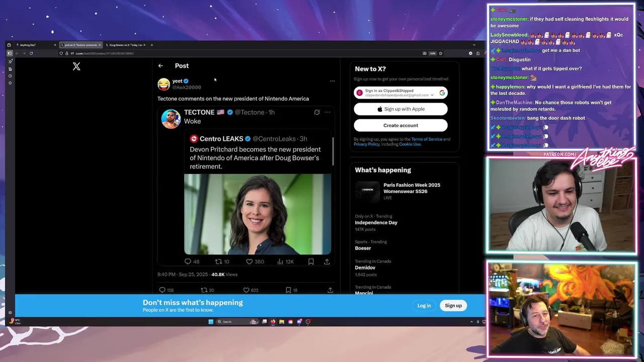The width and height of the screenshot is (644, 362).
Task: Open the Privacy Policy link
Action: pyautogui.click(x=366, y=144)
